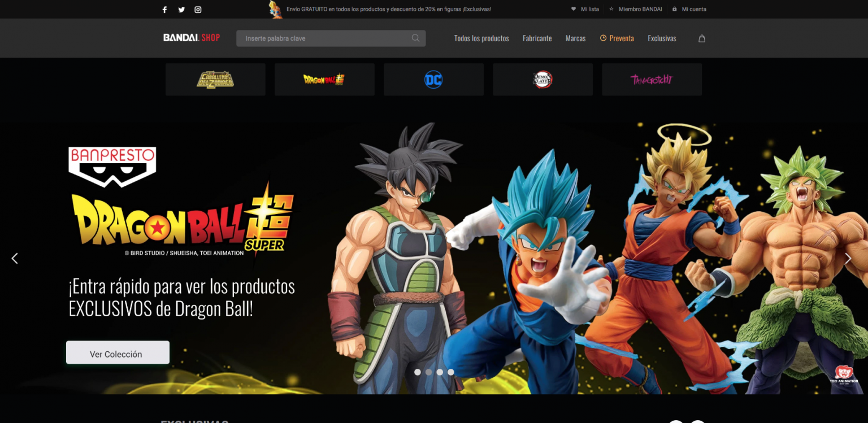The image size is (868, 423).
Task: Open the Facebook social icon
Action: pyautogui.click(x=165, y=10)
